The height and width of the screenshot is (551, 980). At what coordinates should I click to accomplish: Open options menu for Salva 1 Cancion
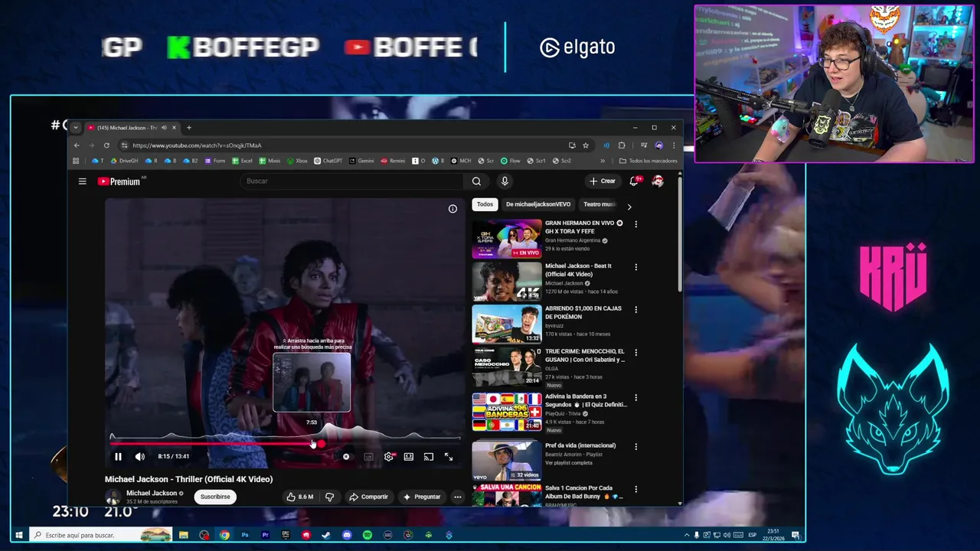click(x=635, y=489)
